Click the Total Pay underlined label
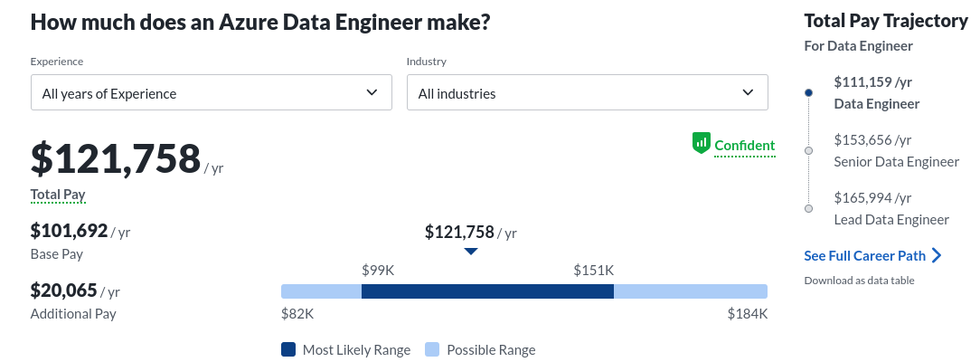980x362 pixels. pos(58,195)
